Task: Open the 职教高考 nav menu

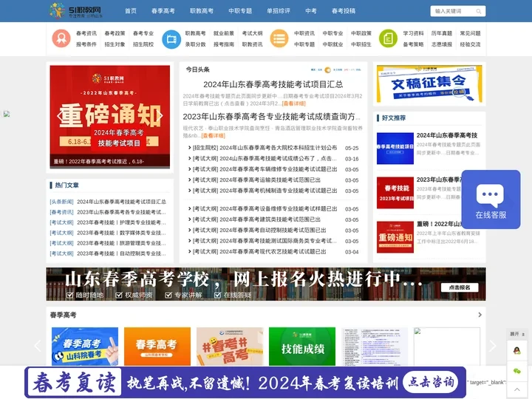Action: [x=202, y=11]
